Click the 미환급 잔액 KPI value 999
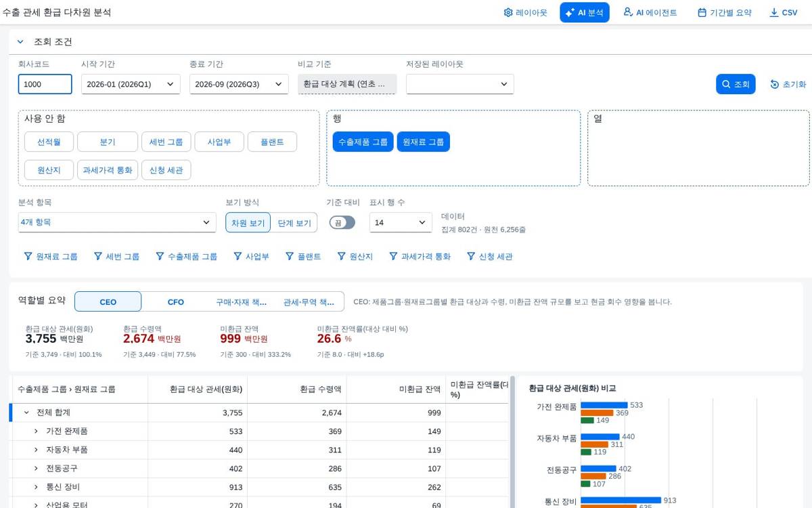The height and width of the screenshot is (508, 812). click(231, 339)
